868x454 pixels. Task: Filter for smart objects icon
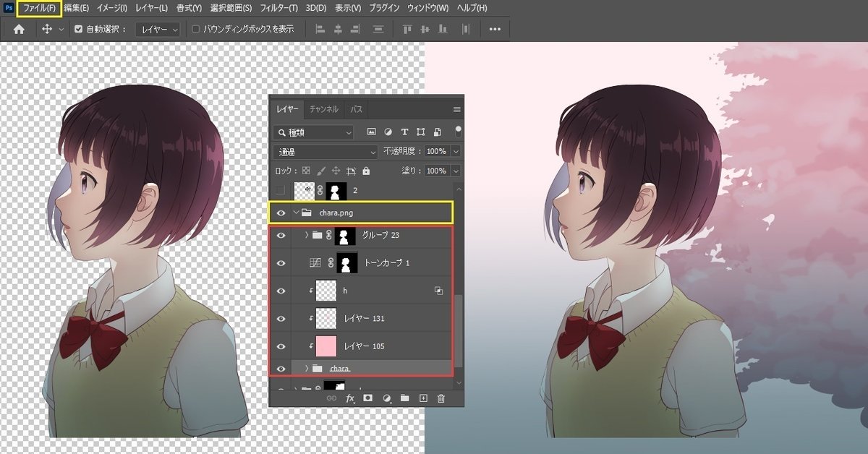point(437,132)
